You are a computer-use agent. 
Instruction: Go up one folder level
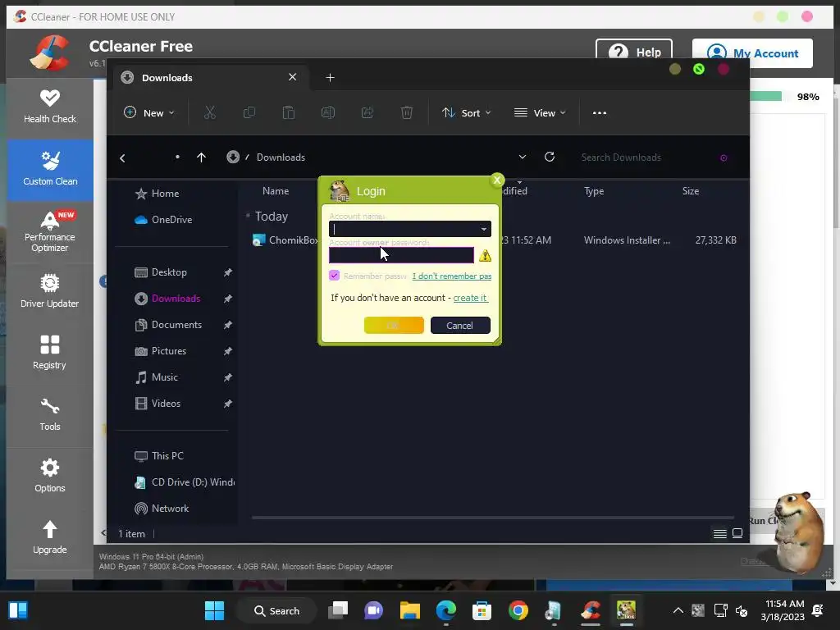tap(202, 157)
